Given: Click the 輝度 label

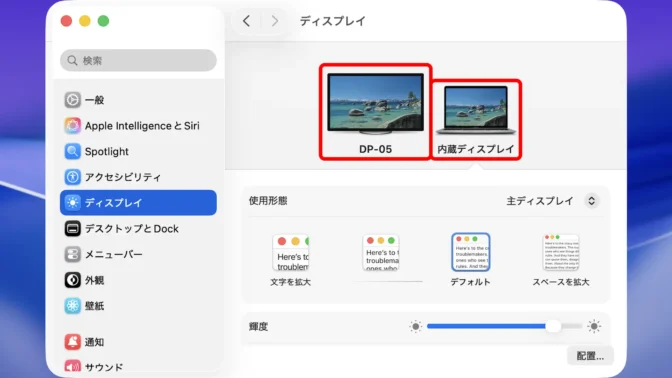Looking at the screenshot, I should (258, 327).
